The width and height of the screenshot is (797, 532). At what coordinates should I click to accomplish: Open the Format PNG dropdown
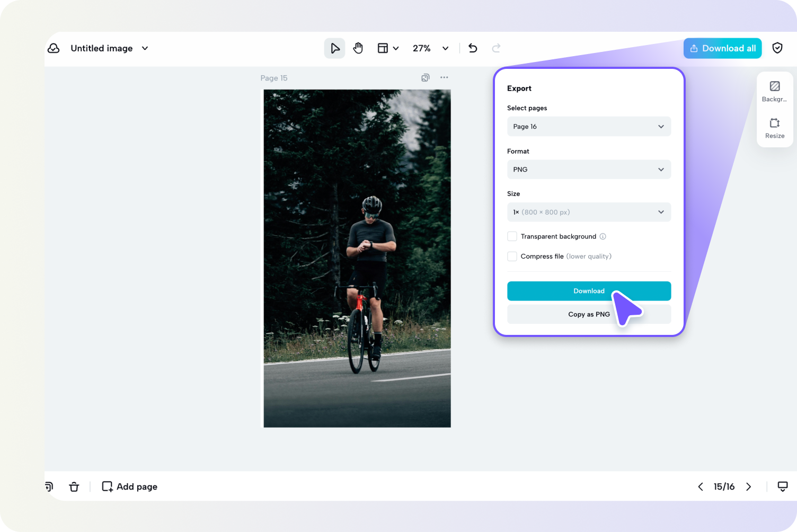coord(589,170)
